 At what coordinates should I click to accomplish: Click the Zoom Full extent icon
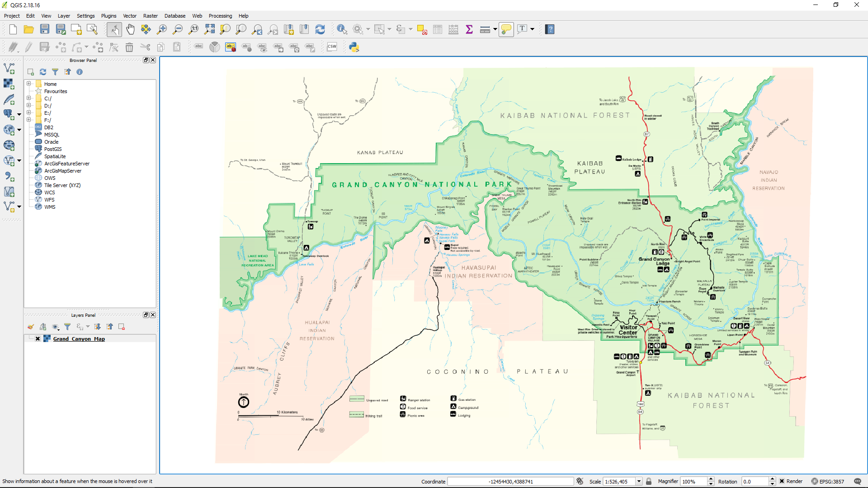pos(209,29)
